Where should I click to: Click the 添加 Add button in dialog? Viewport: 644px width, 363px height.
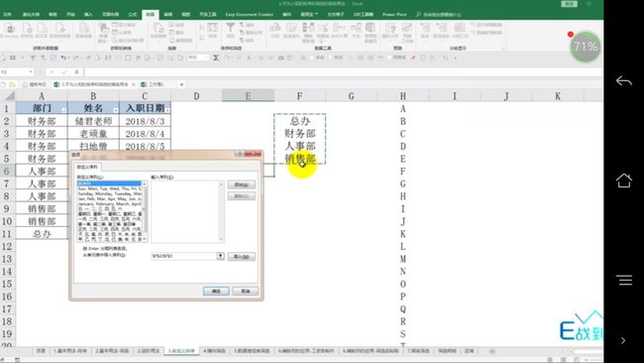[242, 184]
